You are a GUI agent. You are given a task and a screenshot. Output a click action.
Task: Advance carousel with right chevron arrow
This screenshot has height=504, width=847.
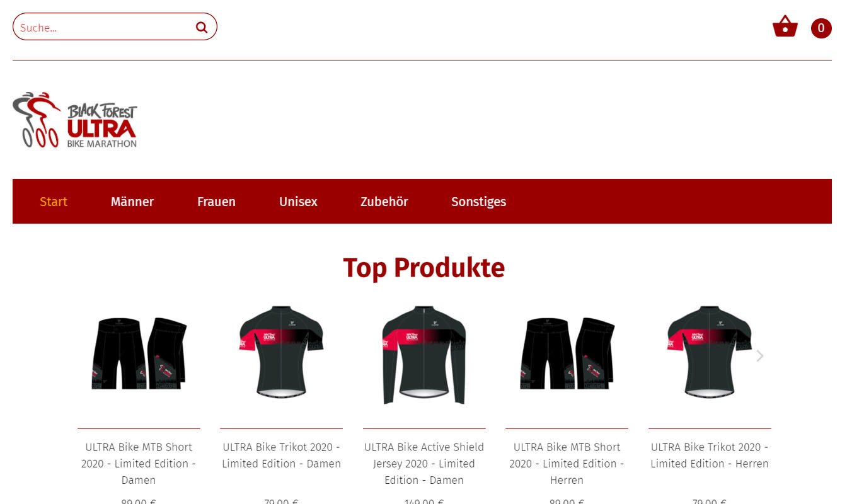click(760, 356)
